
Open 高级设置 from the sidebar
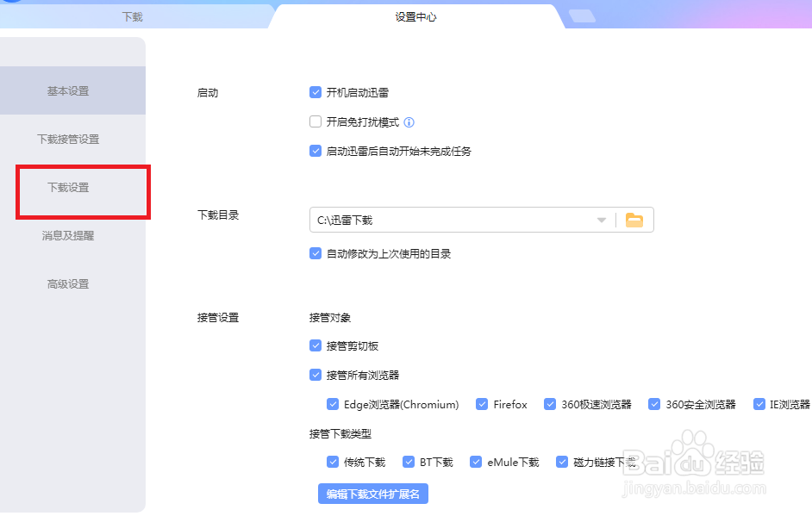[69, 283]
